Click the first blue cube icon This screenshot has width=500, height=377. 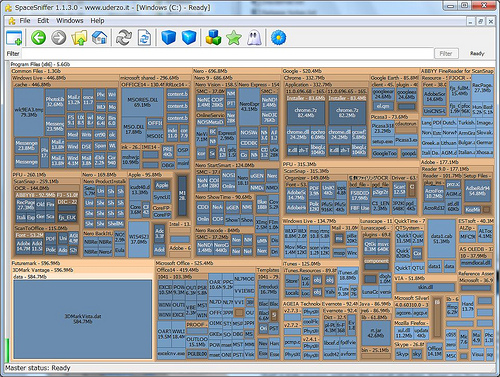169,37
